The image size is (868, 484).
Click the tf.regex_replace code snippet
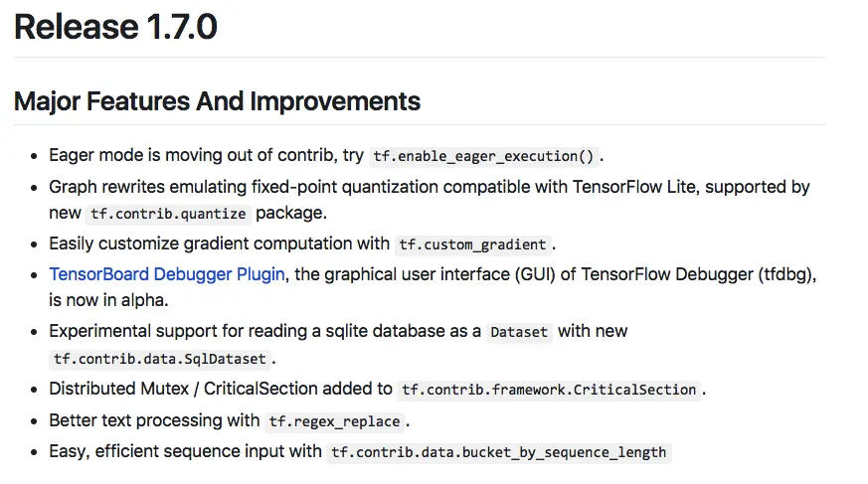334,421
